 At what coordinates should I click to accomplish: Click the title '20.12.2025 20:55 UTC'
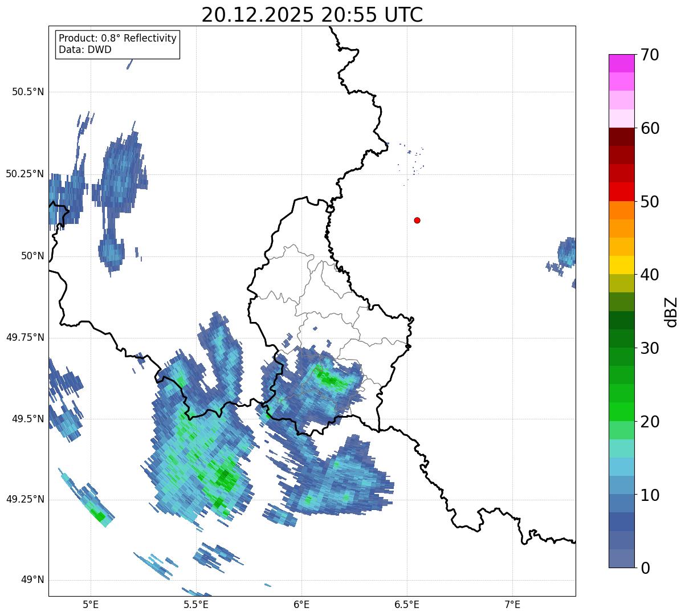coord(312,15)
